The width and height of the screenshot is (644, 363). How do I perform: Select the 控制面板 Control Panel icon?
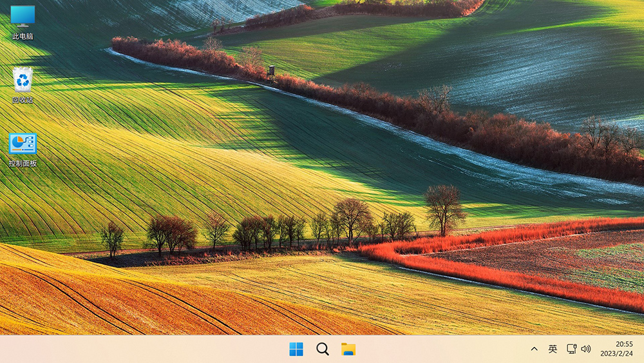click(x=23, y=144)
